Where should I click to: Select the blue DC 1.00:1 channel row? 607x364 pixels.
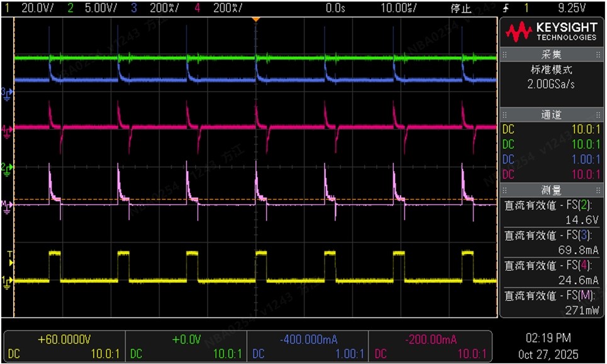click(x=551, y=160)
